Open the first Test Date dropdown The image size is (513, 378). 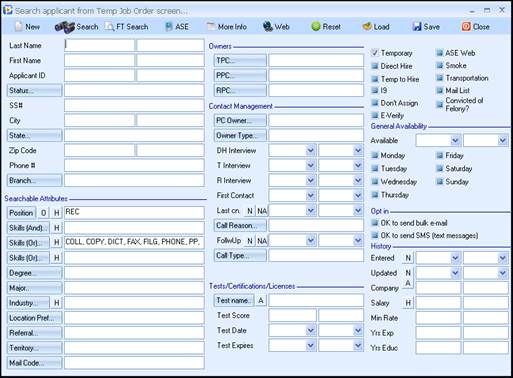click(310, 331)
